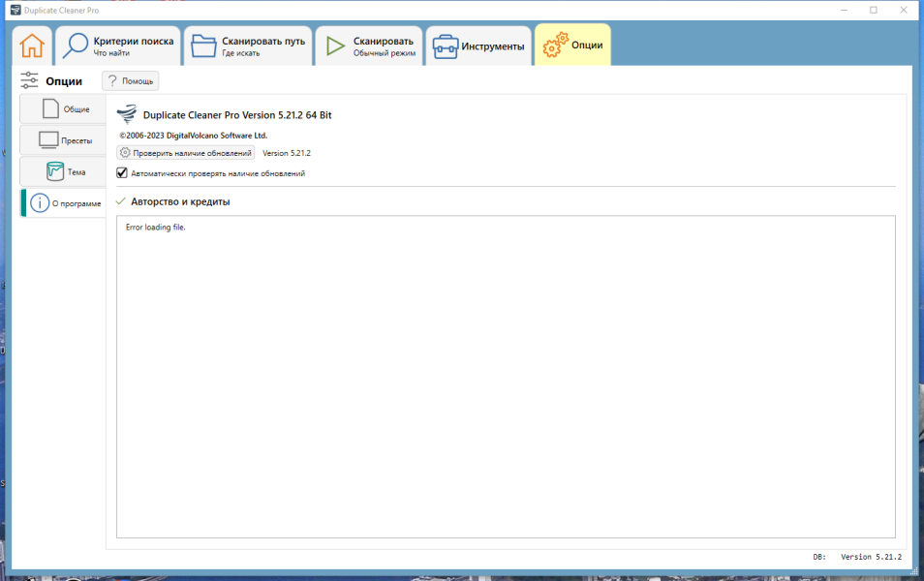Click inside the credits text box
The image size is (924, 581).
point(506,377)
